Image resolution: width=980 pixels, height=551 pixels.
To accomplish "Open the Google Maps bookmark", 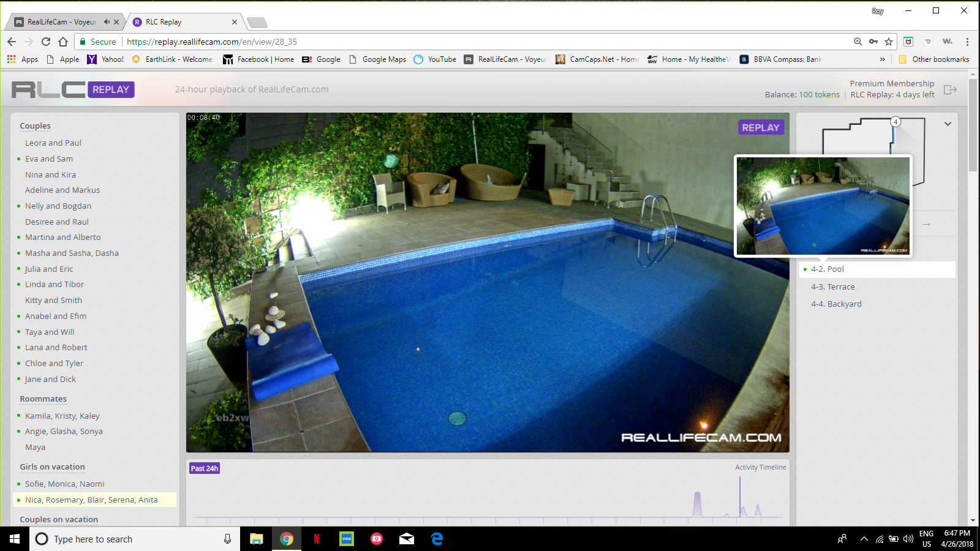I will [x=377, y=59].
